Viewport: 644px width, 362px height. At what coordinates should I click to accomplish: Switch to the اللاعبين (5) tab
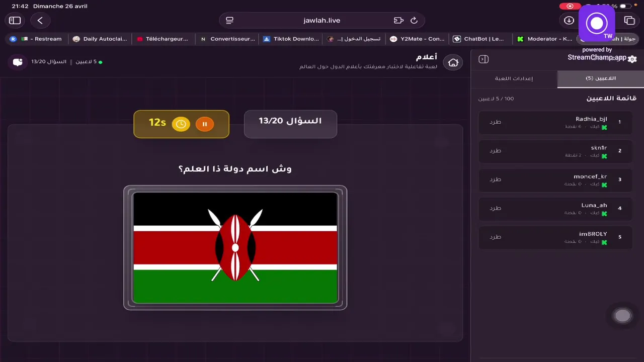[601, 79]
